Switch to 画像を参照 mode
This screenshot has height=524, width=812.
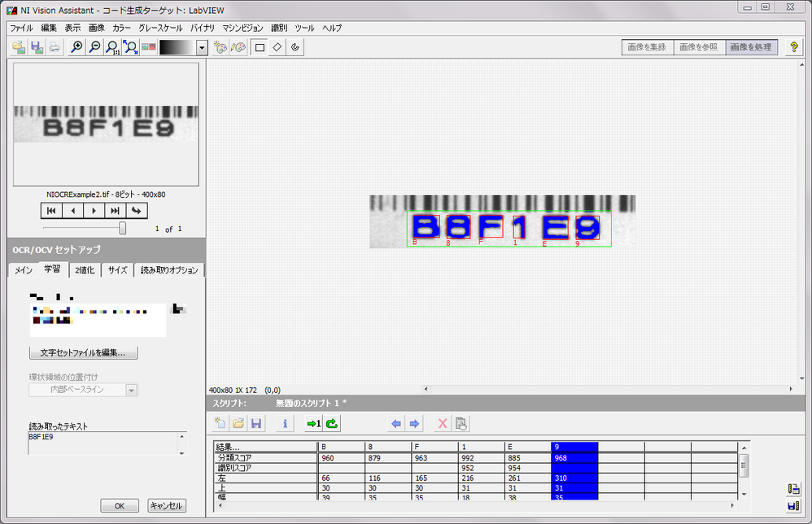tap(699, 47)
